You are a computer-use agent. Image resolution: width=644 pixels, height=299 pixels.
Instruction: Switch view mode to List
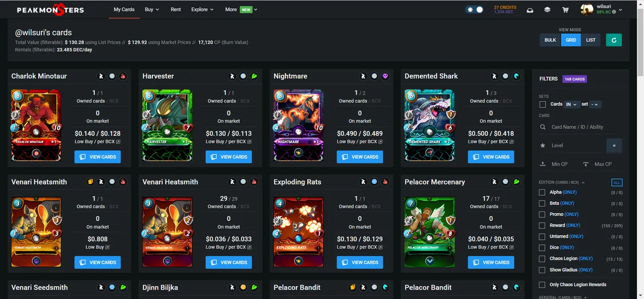(591, 40)
